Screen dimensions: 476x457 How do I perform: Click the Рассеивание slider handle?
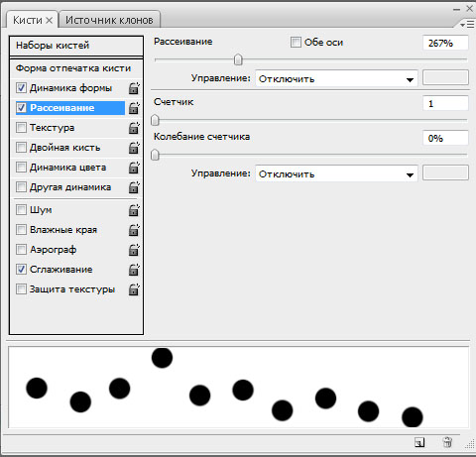[238, 59]
